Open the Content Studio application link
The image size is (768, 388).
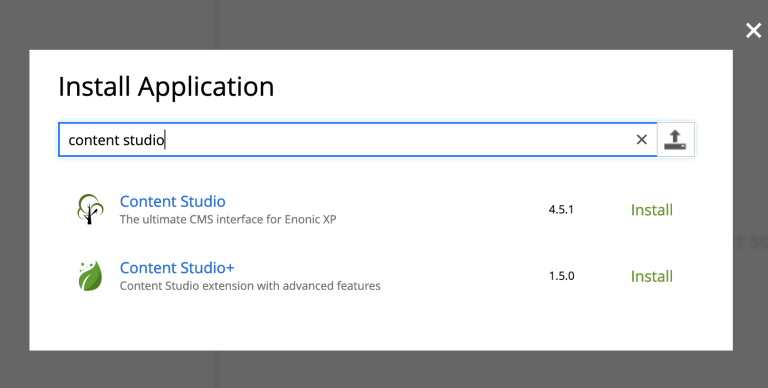click(x=172, y=201)
